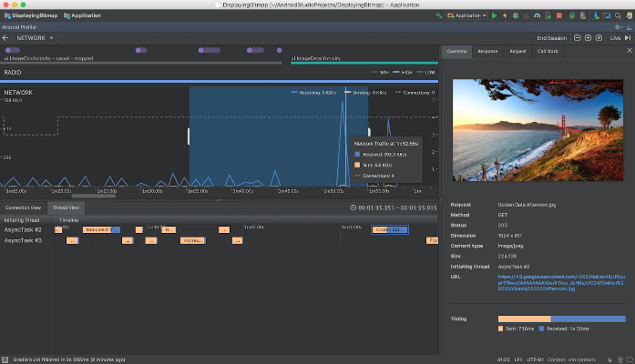Screen dimensions: 635x364
Task: Open the NETWORK profiler dropdown
Action: (x=35, y=38)
